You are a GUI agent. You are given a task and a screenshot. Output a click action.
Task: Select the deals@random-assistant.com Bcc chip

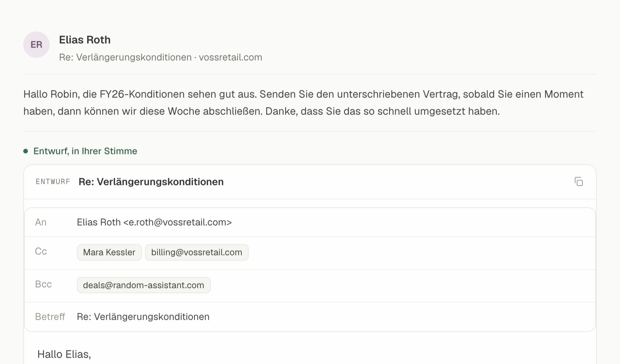pyautogui.click(x=144, y=285)
